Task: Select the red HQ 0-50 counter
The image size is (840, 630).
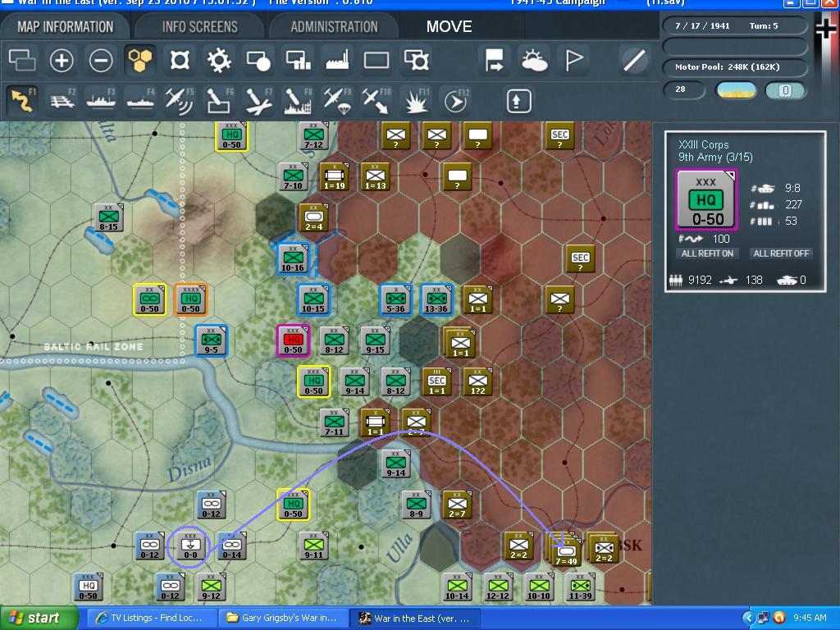Action: tap(293, 340)
